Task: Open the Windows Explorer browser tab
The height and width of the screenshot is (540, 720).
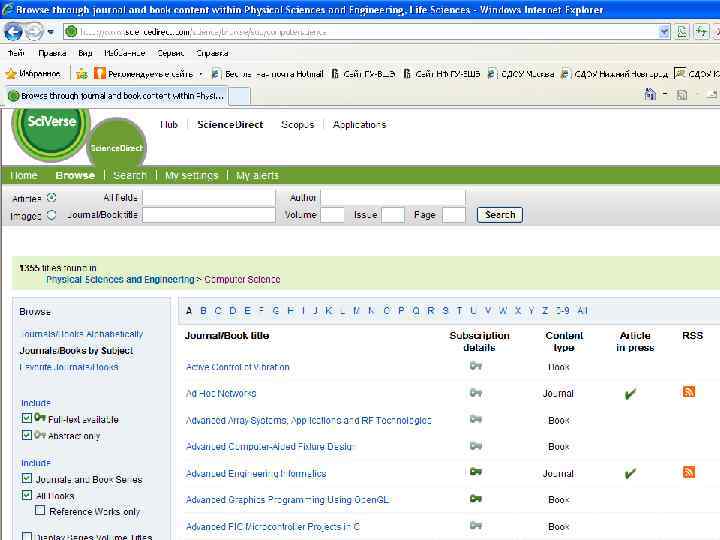Action: pos(116,96)
